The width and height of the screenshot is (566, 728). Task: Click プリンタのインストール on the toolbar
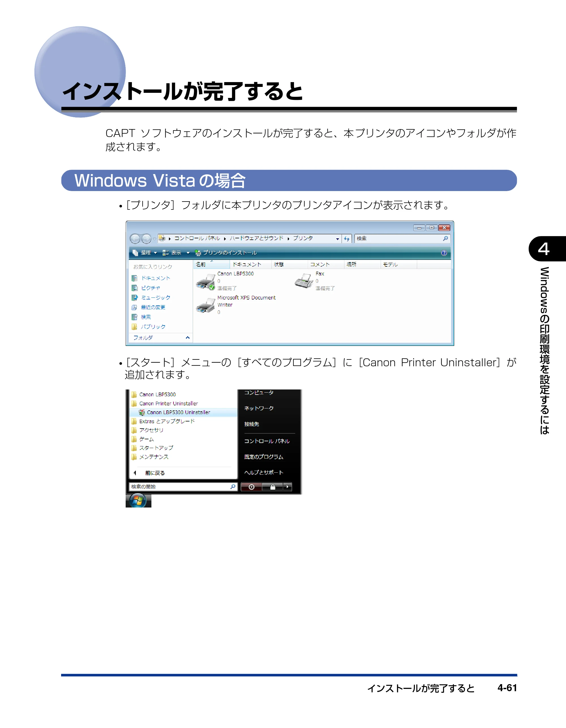tap(226, 253)
